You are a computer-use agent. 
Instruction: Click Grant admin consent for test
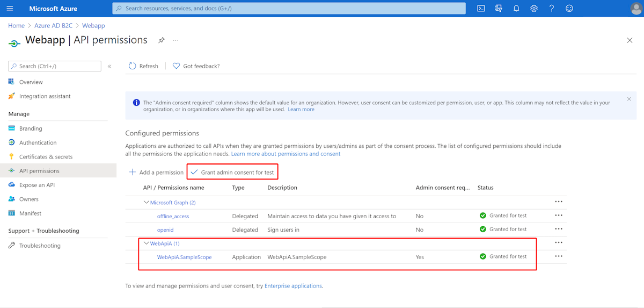tap(232, 173)
